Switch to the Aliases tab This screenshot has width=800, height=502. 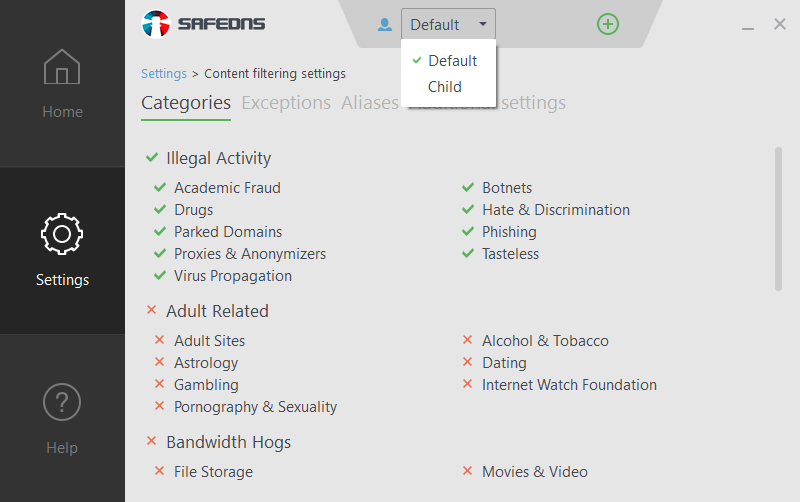[369, 103]
